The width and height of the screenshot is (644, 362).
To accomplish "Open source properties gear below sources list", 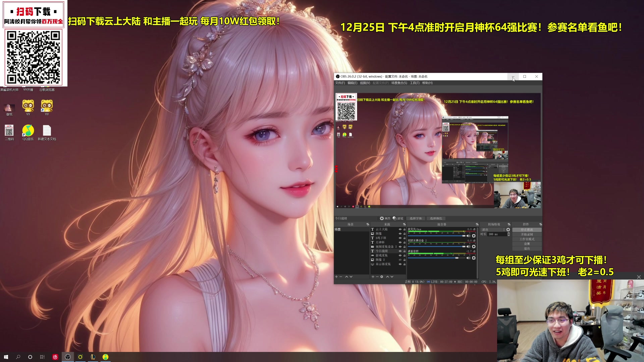I will tap(382, 277).
